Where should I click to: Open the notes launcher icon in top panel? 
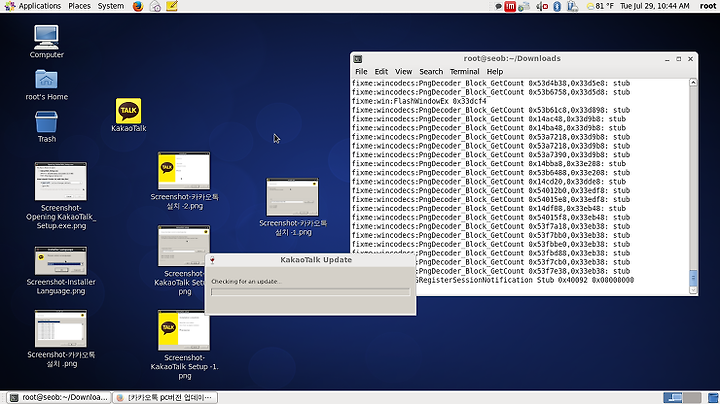click(x=172, y=6)
